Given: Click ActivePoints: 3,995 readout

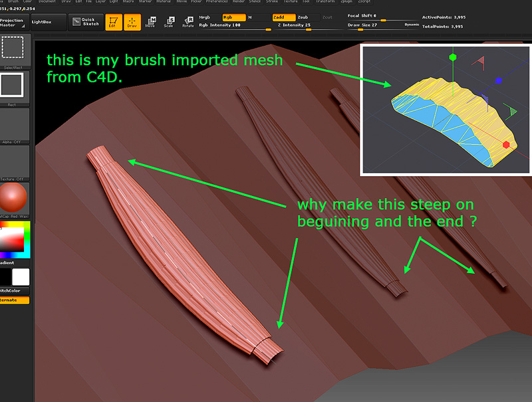Looking at the screenshot, I should (444, 17).
